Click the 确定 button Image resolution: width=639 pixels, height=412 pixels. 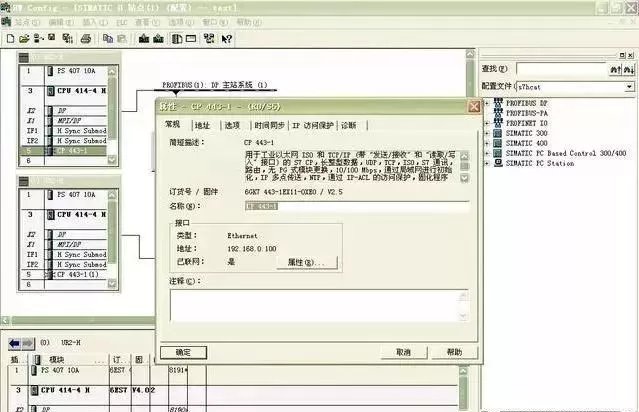point(184,352)
